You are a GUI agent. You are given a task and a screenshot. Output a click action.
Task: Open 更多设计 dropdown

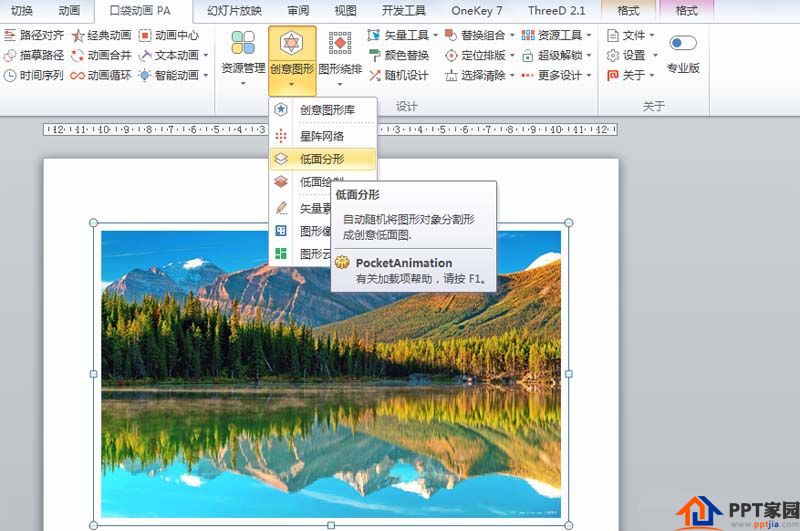coord(588,75)
